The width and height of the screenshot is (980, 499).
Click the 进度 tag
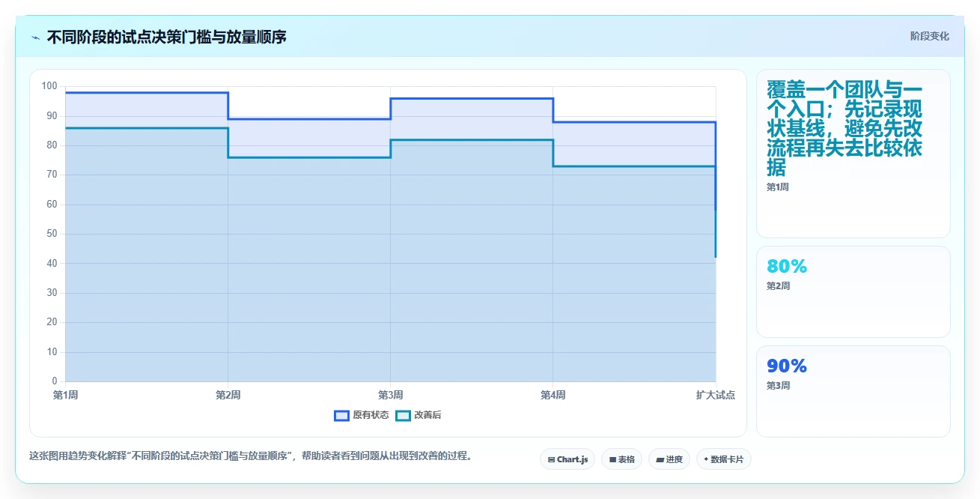pos(669,459)
